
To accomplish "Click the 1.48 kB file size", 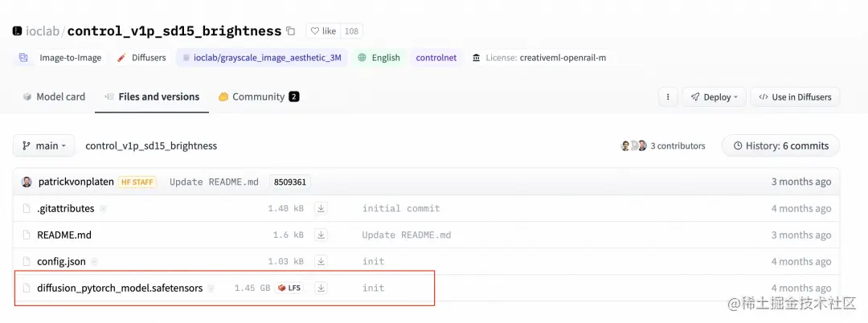I will pyautogui.click(x=285, y=209).
